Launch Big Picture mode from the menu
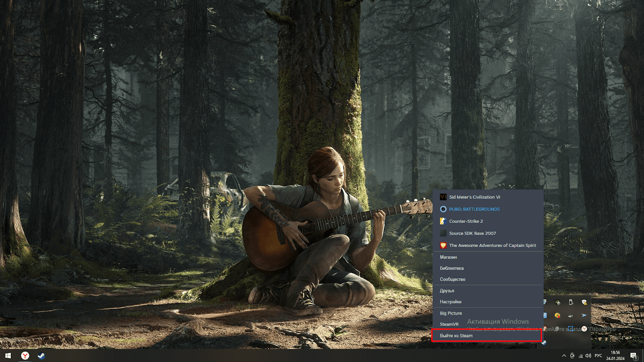Screen dimensions: 644x362 [x=488, y=313]
